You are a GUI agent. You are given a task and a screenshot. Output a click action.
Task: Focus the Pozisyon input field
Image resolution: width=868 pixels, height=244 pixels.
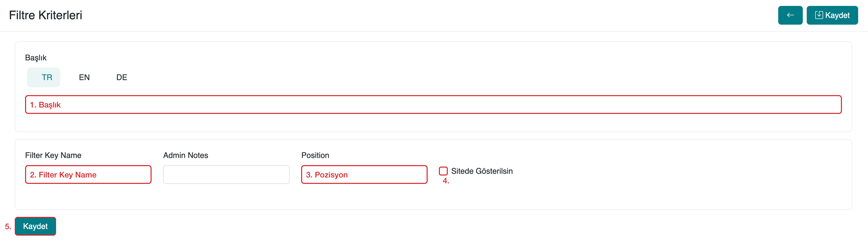[x=364, y=174]
